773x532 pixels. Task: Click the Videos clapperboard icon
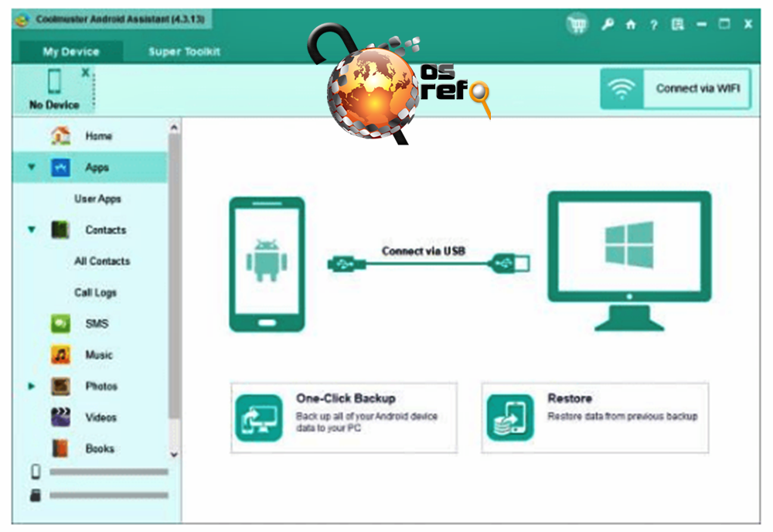(60, 417)
